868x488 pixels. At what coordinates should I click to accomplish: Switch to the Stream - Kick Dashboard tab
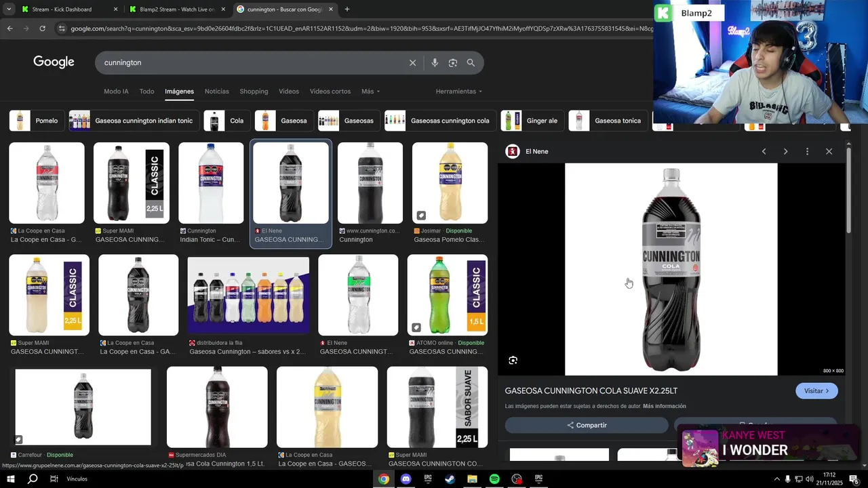coord(68,9)
